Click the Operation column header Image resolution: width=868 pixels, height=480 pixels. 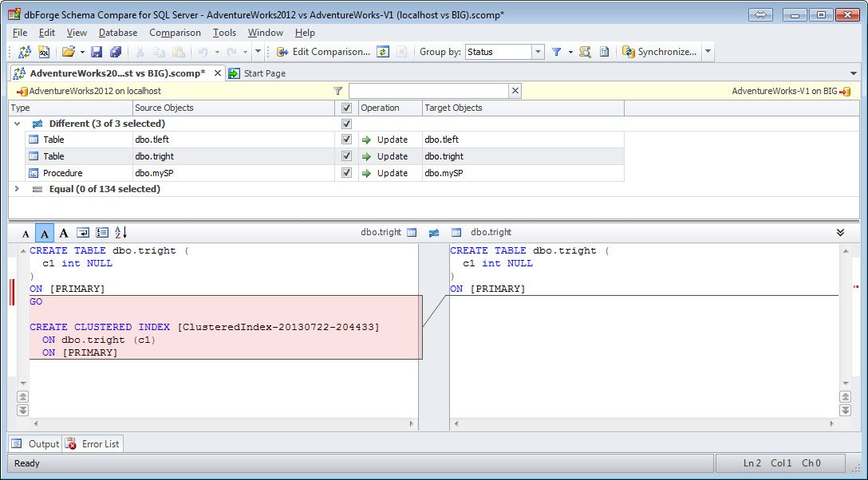(390, 108)
